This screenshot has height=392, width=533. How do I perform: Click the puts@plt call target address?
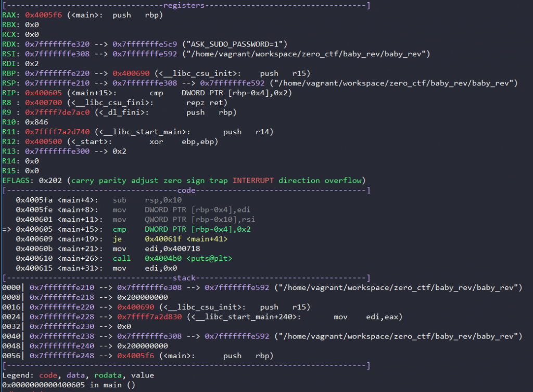tap(164, 258)
